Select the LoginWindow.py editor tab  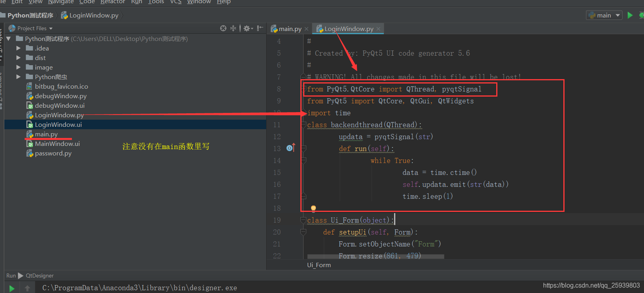348,29
